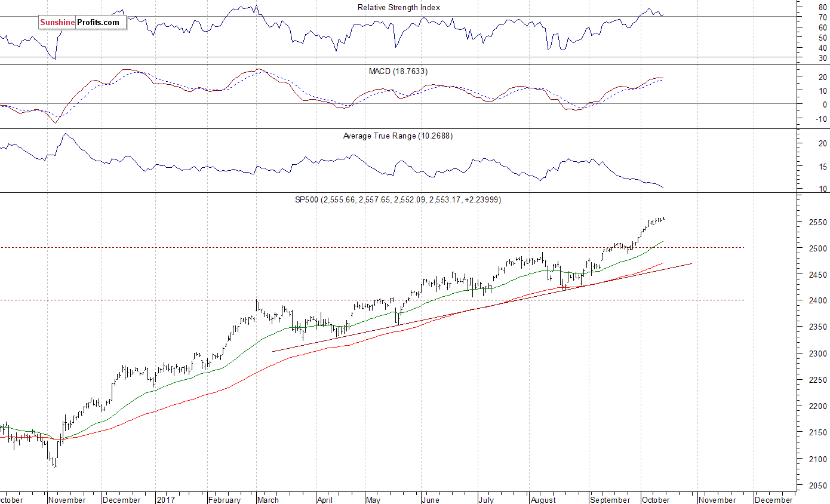Click the April month label

[326, 500]
